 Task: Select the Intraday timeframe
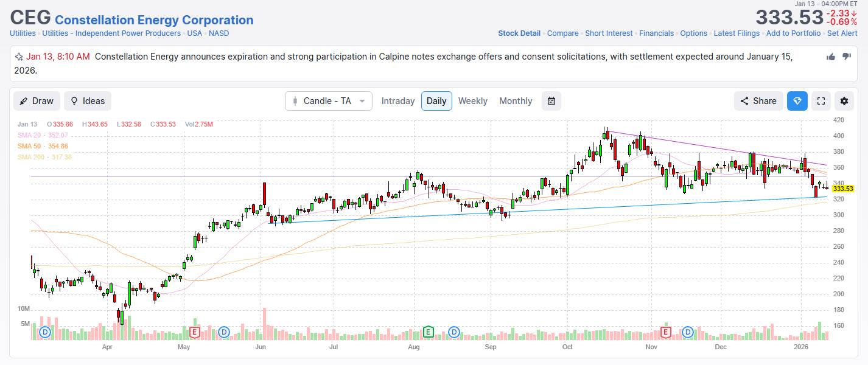[398, 101]
